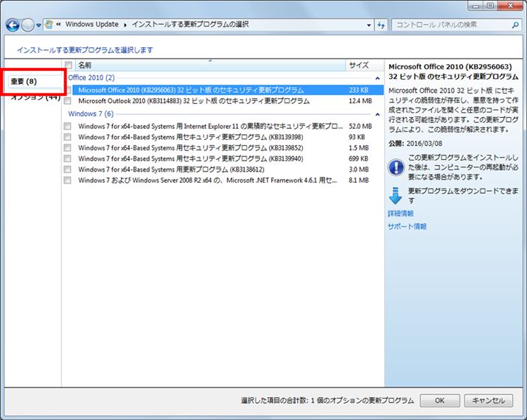The height and width of the screenshot is (420, 527).
Task: Close the Windows Update window
Action: coord(511,6)
